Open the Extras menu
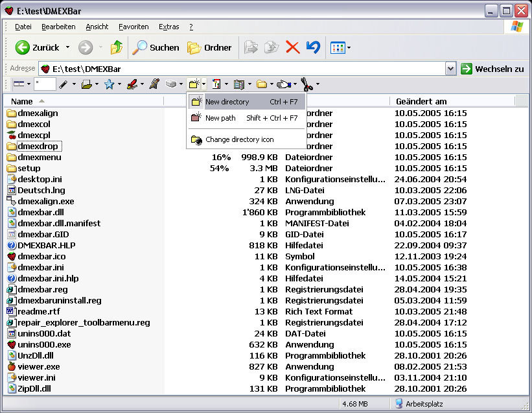Viewport: 532px width, 413px height. 168,27
